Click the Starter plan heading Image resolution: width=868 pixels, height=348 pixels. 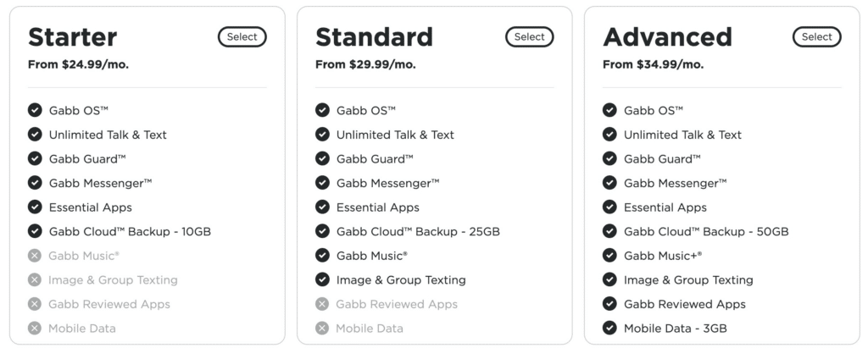tap(73, 37)
